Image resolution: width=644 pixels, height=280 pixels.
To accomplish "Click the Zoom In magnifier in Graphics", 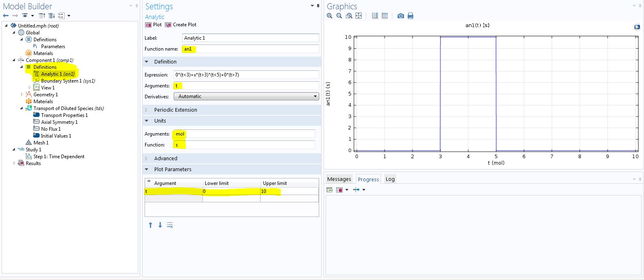I will point(330,16).
